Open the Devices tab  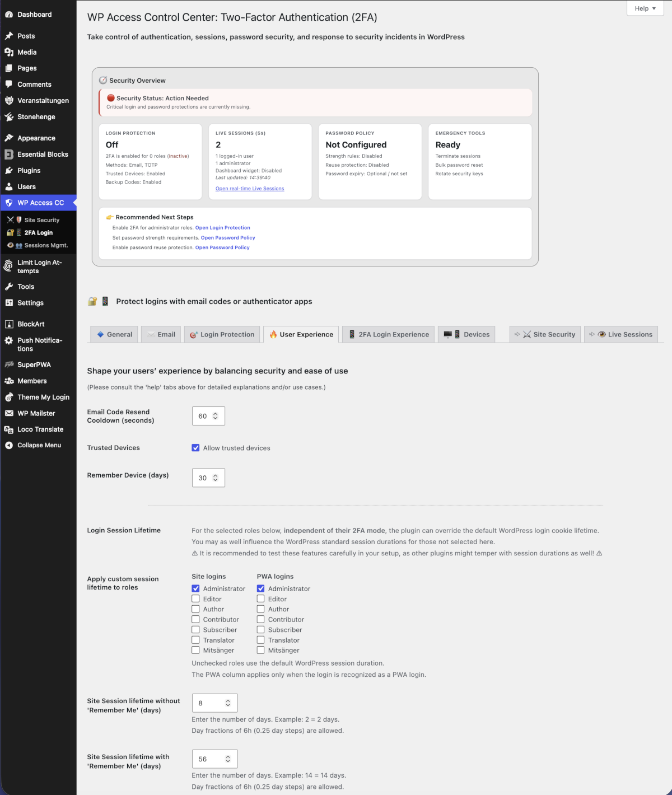point(466,334)
